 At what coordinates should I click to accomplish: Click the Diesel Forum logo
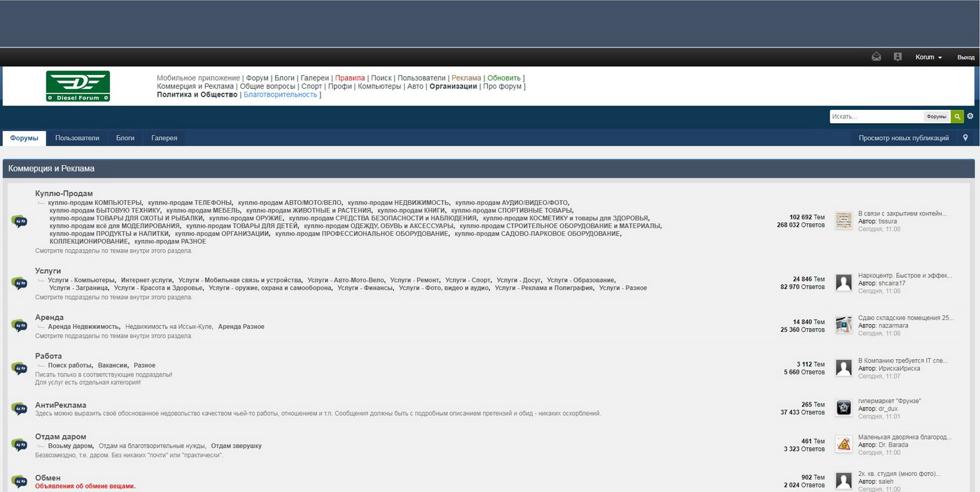click(x=78, y=86)
